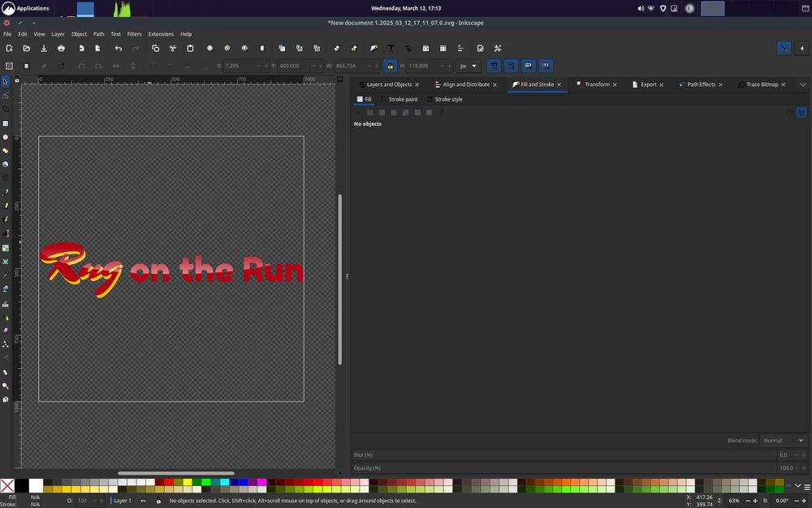Open the Layer 1 selector
This screenshot has height=508, width=812.
(122, 501)
